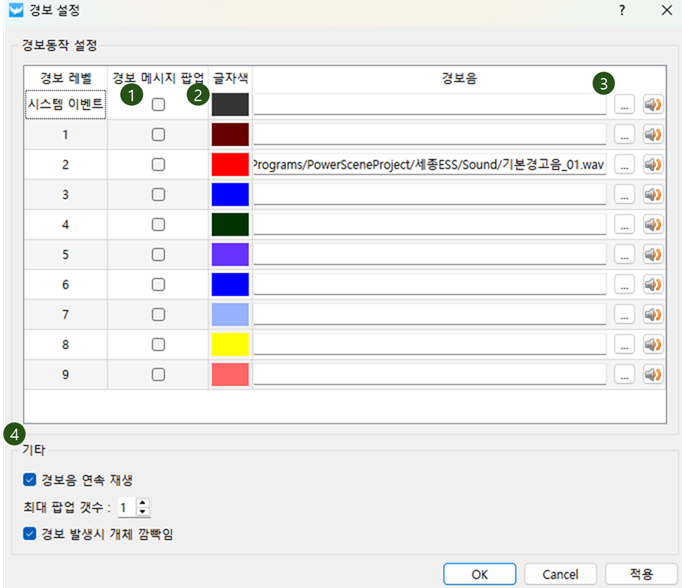Check the popup box for 시스템 이벤트

(x=158, y=105)
